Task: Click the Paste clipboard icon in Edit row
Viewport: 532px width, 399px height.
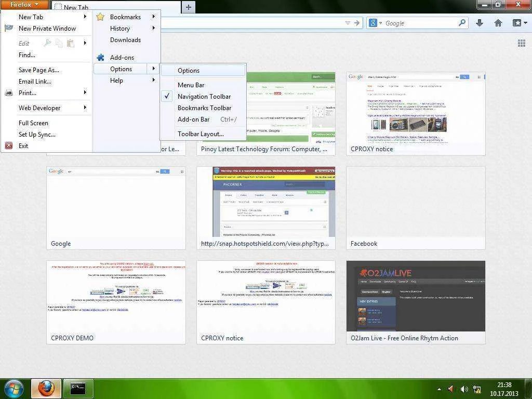Action: pyautogui.click(x=71, y=43)
